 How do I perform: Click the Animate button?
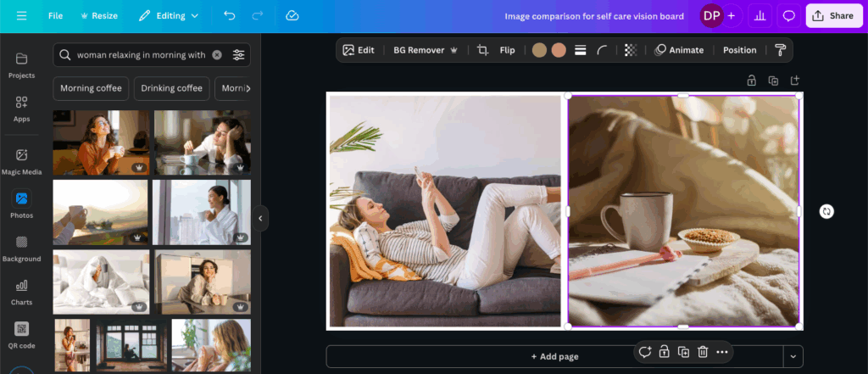click(x=679, y=50)
